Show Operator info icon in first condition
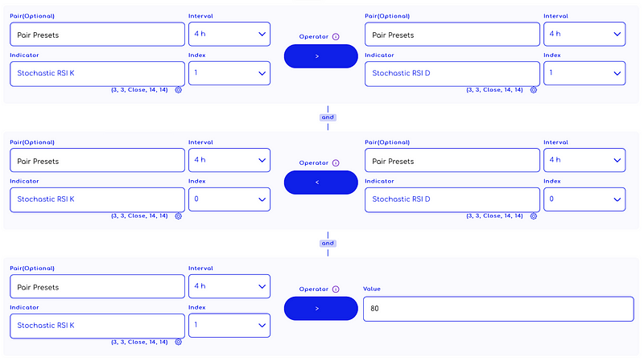Image resolution: width=644 pixels, height=361 pixels. click(336, 37)
